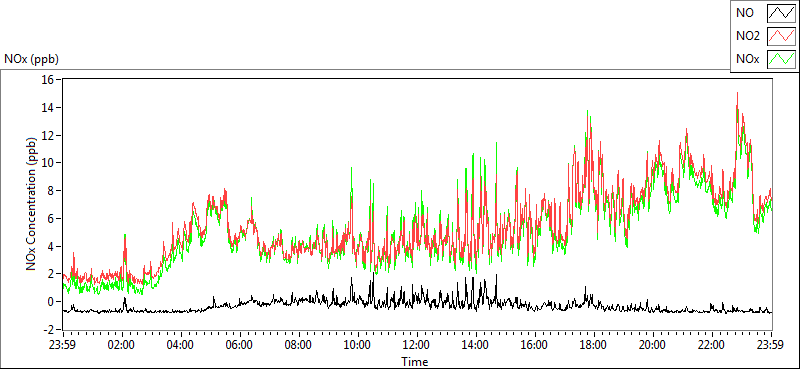The width and height of the screenshot is (800, 369).
Task: Click the 12 y-axis scale value
Action: coord(48,135)
